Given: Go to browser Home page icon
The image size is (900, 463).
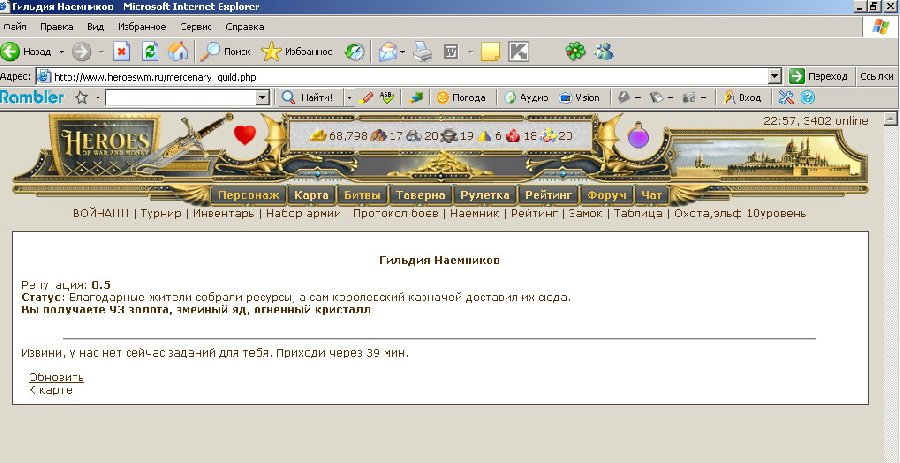Looking at the screenshot, I should tap(178, 51).
